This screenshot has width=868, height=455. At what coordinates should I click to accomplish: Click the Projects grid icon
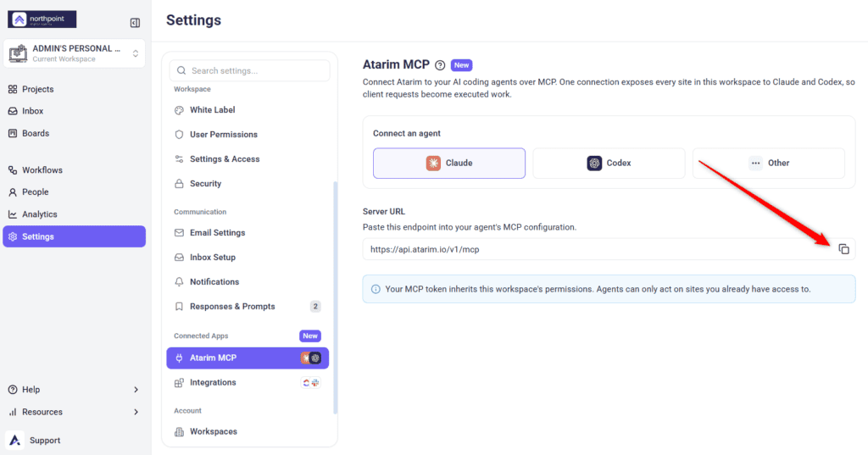point(13,89)
